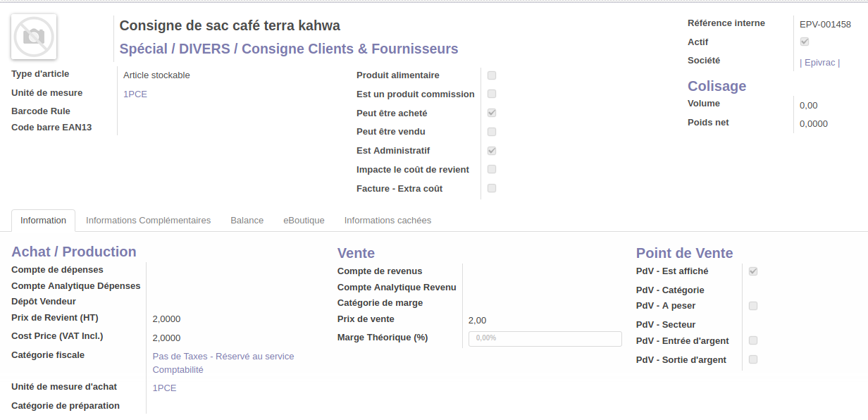Switch to the Balance tab
This screenshot has width=868, height=420.
pos(247,221)
